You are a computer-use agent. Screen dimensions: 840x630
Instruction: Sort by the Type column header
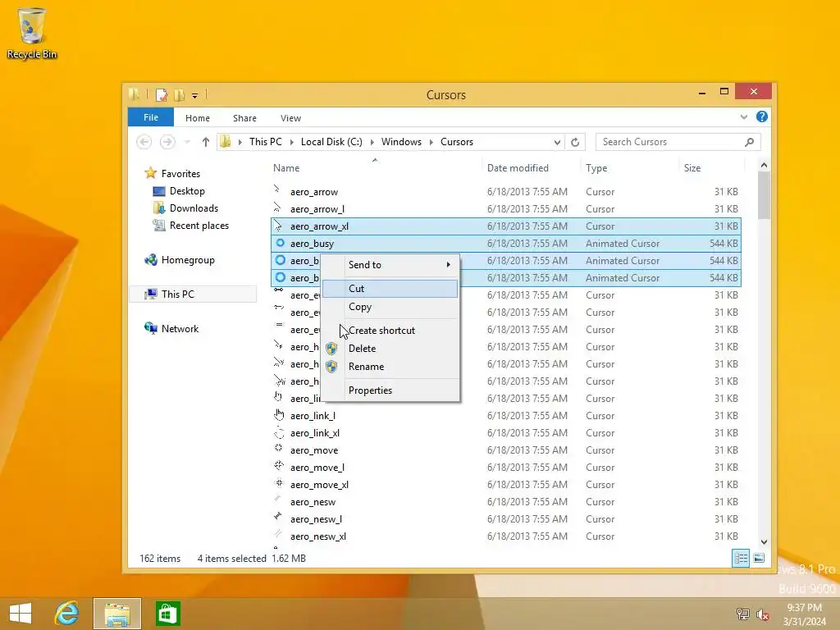[596, 168]
